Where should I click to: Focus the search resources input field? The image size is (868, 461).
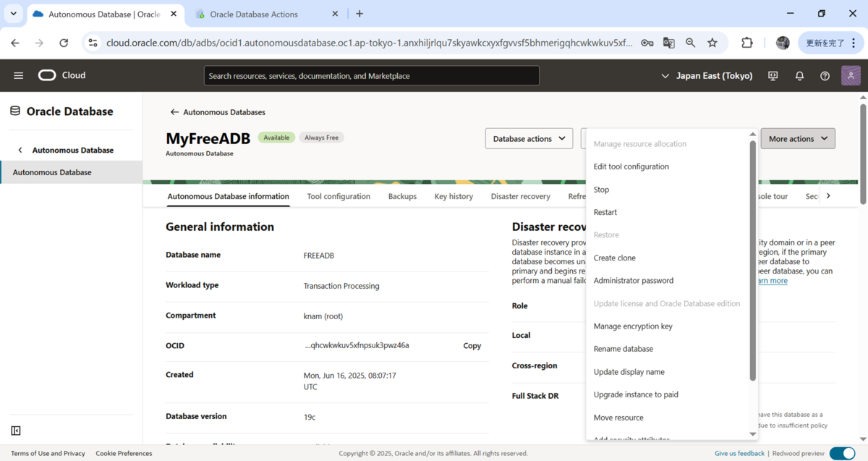tap(372, 75)
